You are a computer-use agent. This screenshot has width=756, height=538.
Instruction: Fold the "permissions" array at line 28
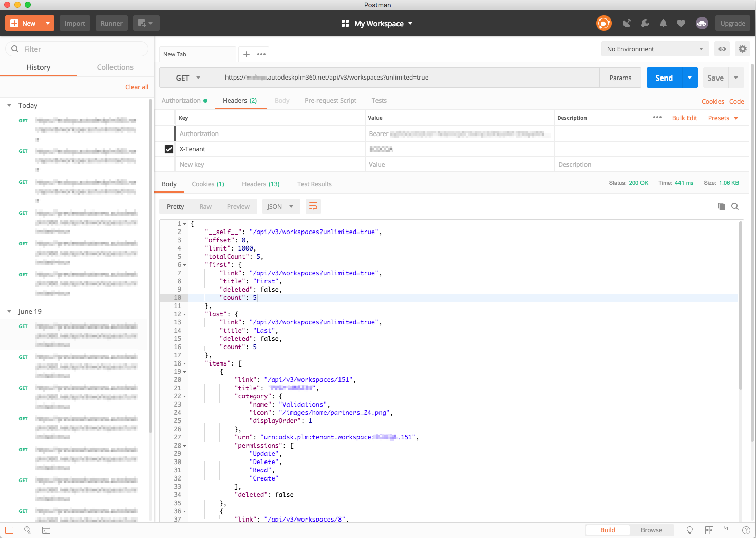point(185,446)
